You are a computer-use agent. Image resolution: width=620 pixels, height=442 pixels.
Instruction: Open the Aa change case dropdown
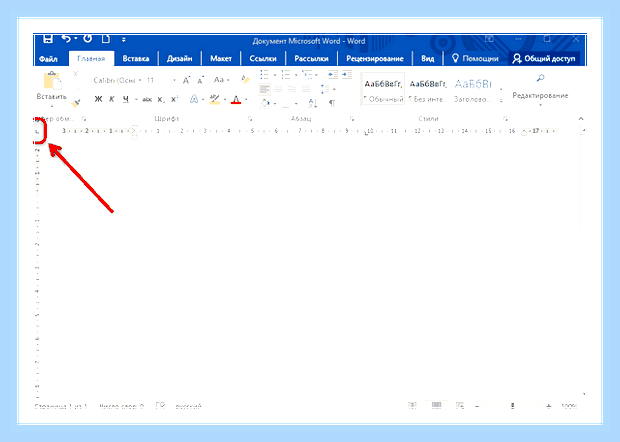[x=221, y=80]
